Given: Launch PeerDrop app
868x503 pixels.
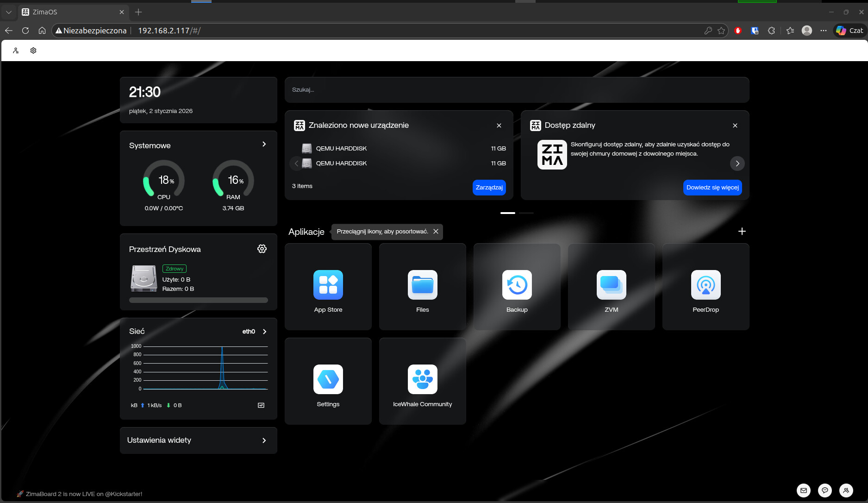Looking at the screenshot, I should (x=706, y=286).
